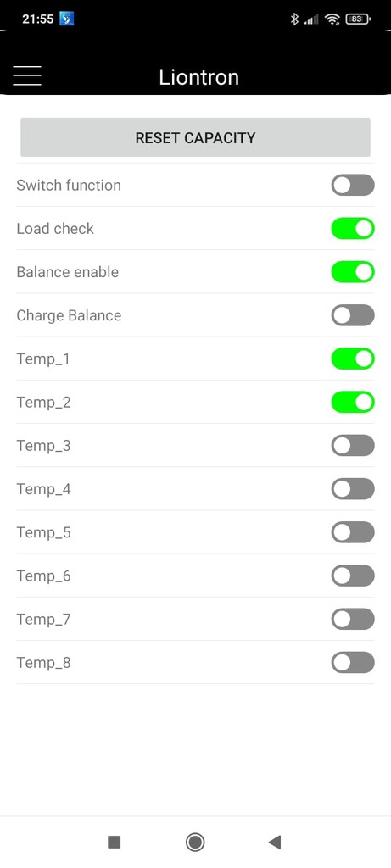Enable the Charge Balance toggle
This screenshot has height=868, width=391.
(x=353, y=315)
